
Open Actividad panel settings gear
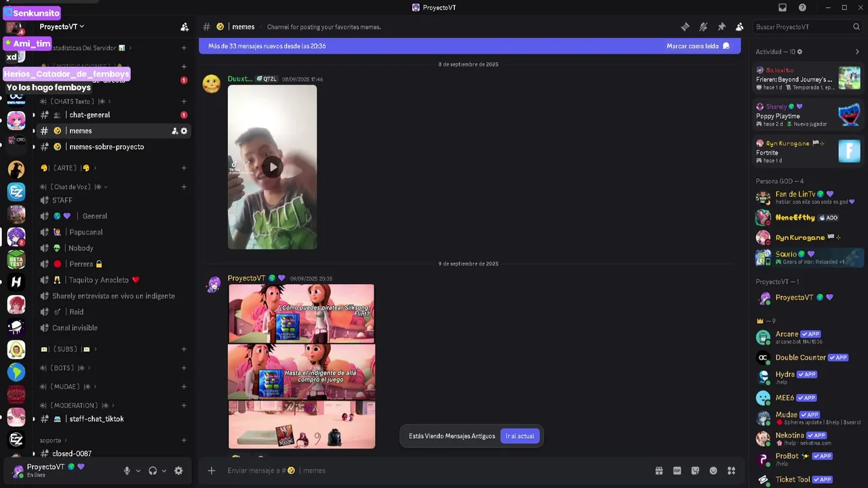[800, 52]
